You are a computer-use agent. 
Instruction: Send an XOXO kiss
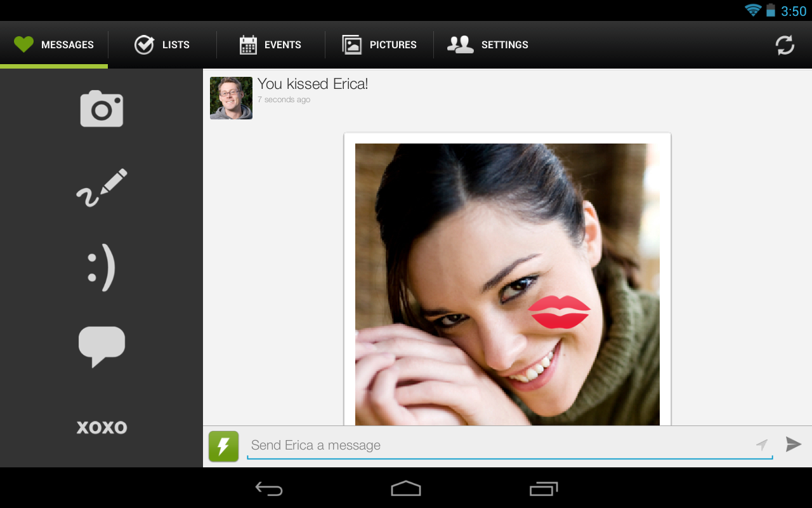[101, 427]
